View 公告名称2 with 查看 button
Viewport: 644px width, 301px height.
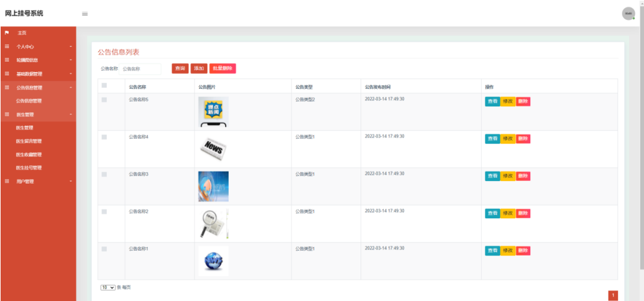(x=492, y=213)
